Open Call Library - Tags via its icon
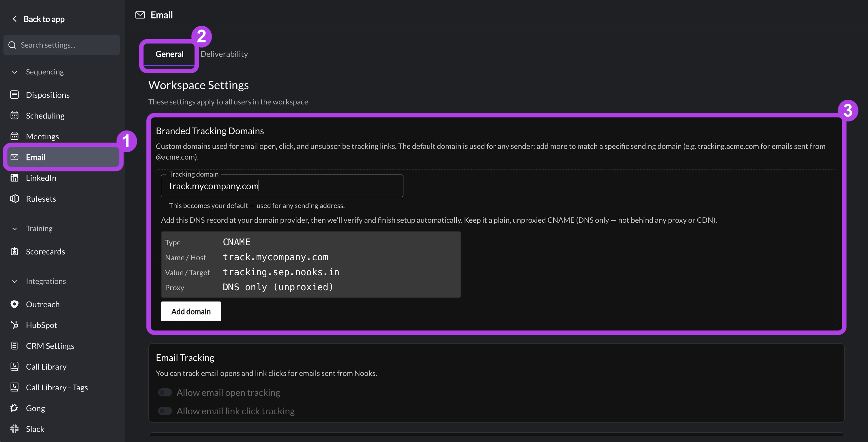Screen dimensions: 868x442 click(x=14, y=387)
